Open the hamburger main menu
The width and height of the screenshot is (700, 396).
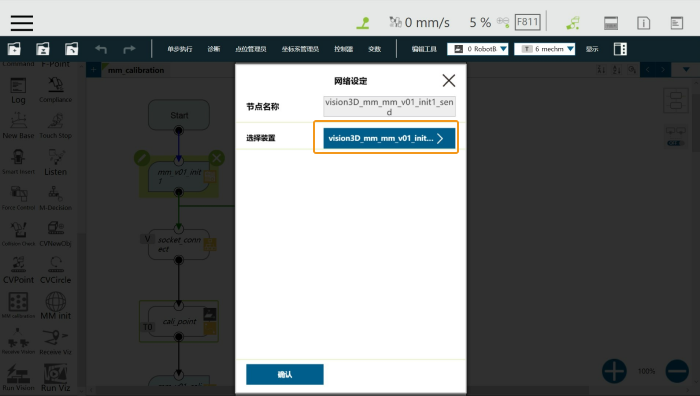(x=22, y=23)
